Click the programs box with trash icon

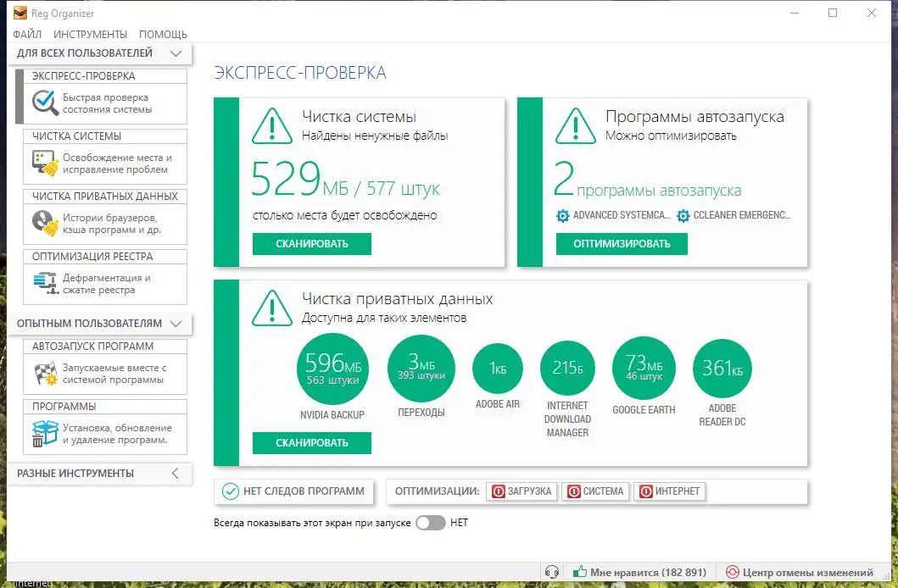(x=45, y=434)
